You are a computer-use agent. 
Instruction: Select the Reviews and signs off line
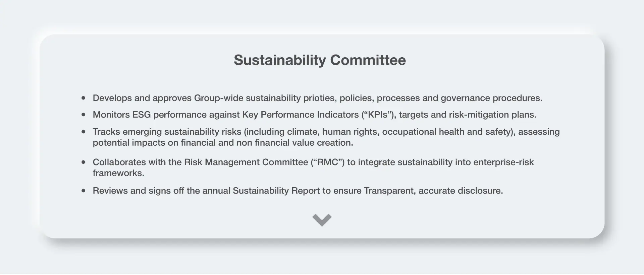coord(298,191)
